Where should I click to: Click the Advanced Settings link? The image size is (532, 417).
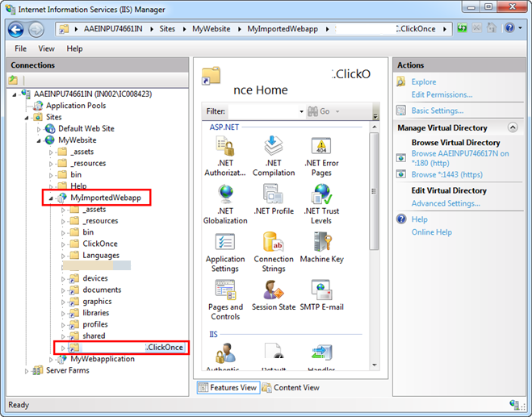pos(446,203)
